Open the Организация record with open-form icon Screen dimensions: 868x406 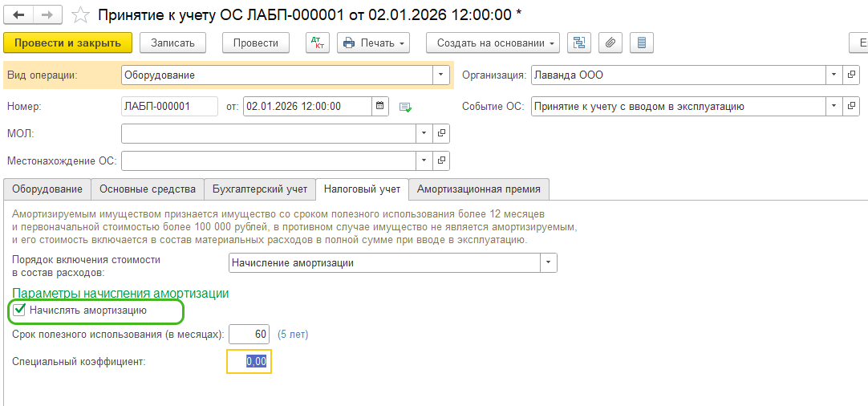(x=851, y=75)
